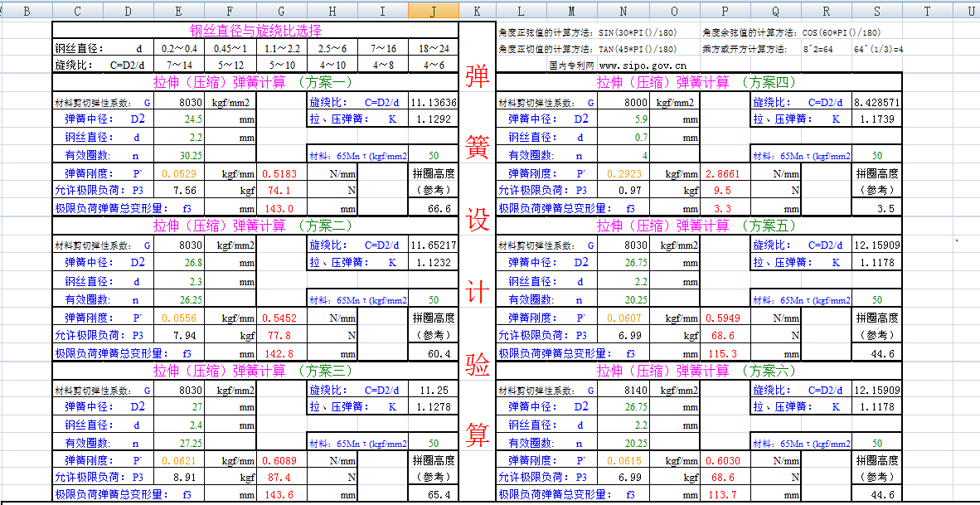980x505 pixels.
Task: Select the spring index value 8.428571
Action: (877, 103)
